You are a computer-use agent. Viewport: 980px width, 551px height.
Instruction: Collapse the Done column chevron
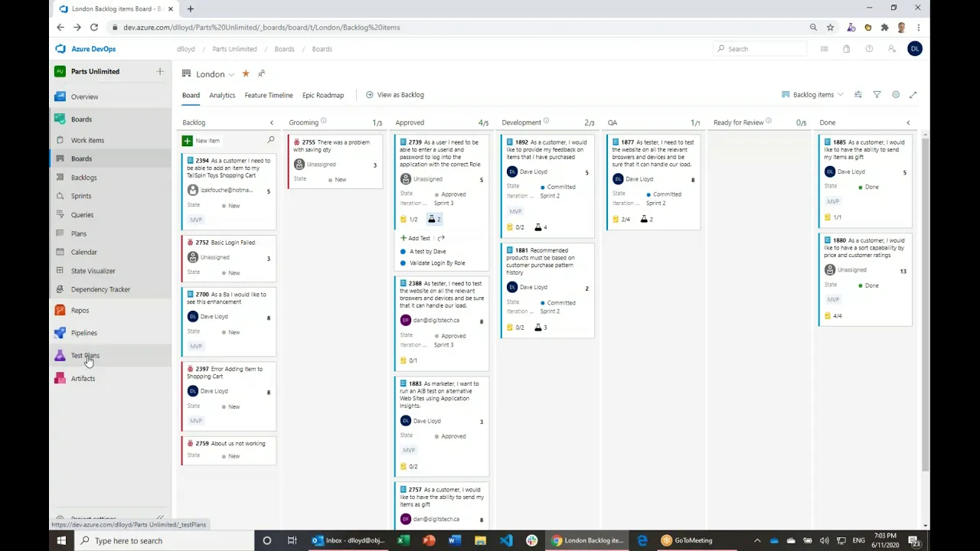pos(908,122)
